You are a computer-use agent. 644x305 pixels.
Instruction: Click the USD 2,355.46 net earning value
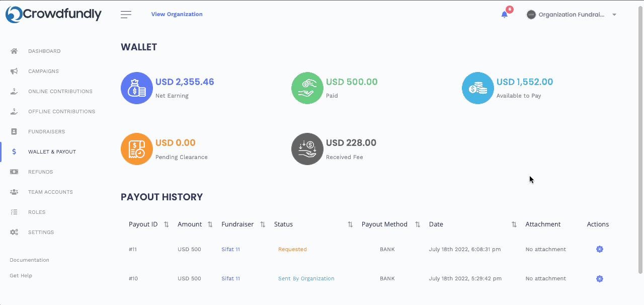point(185,82)
